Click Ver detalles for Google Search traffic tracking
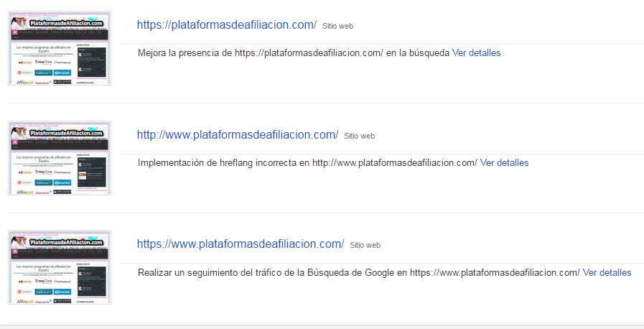This screenshot has width=644, height=329. click(x=607, y=273)
